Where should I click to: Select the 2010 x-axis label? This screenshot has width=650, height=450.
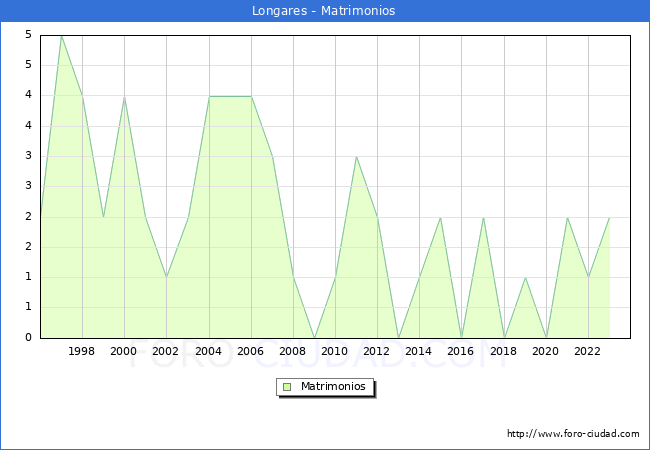click(x=335, y=351)
